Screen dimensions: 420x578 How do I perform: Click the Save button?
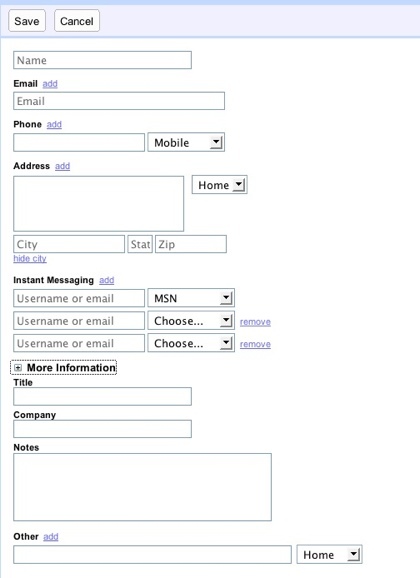pos(27,21)
